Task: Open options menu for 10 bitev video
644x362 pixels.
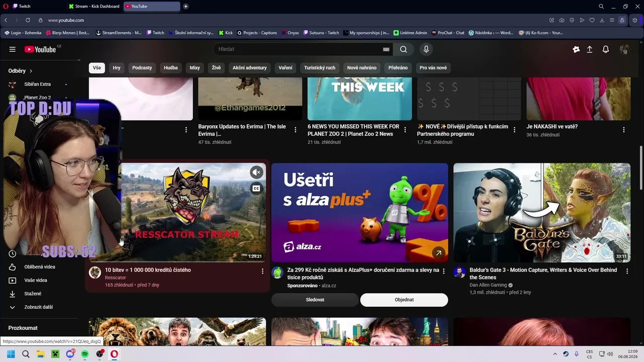Action: [262, 271]
